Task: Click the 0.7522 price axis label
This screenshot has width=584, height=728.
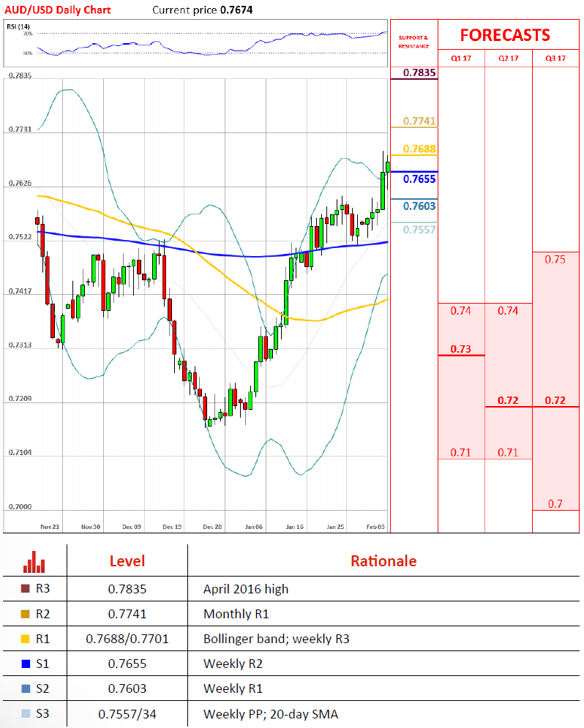Action: pos(20,237)
